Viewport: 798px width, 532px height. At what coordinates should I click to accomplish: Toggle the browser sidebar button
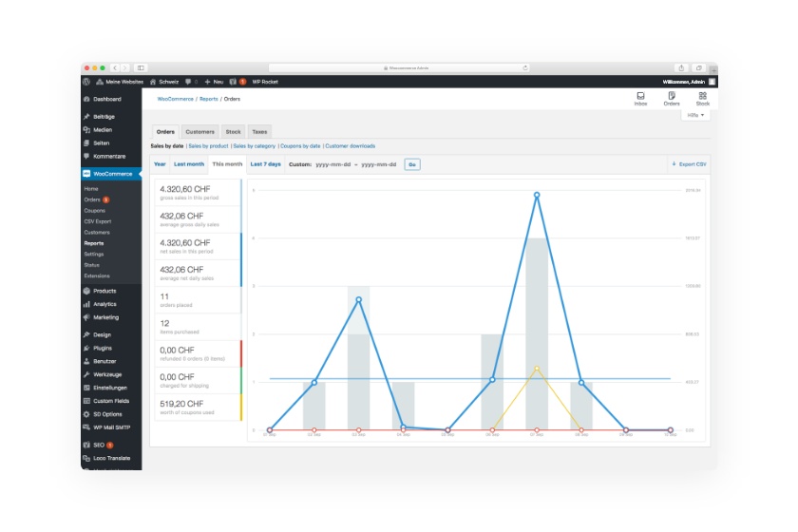[x=141, y=67]
